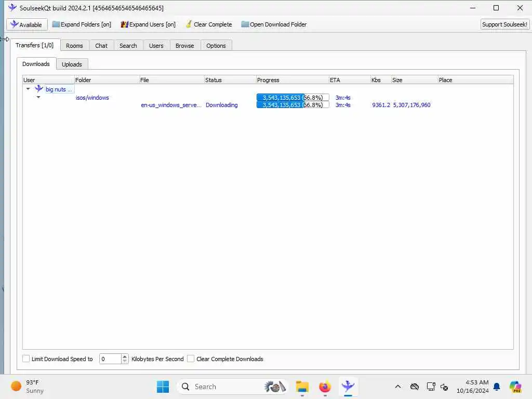Sort by the Folder column header
The image size is (532, 399).
pyautogui.click(x=106, y=79)
